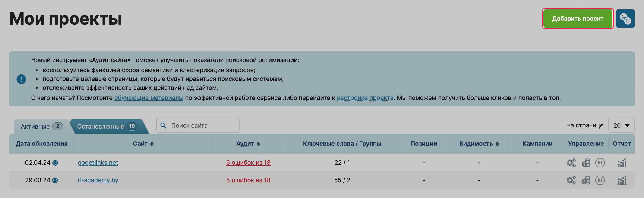Screen dimensions: 644x198
Task: Click refresh icon next to 02.04.24 date
Action: pos(55,163)
